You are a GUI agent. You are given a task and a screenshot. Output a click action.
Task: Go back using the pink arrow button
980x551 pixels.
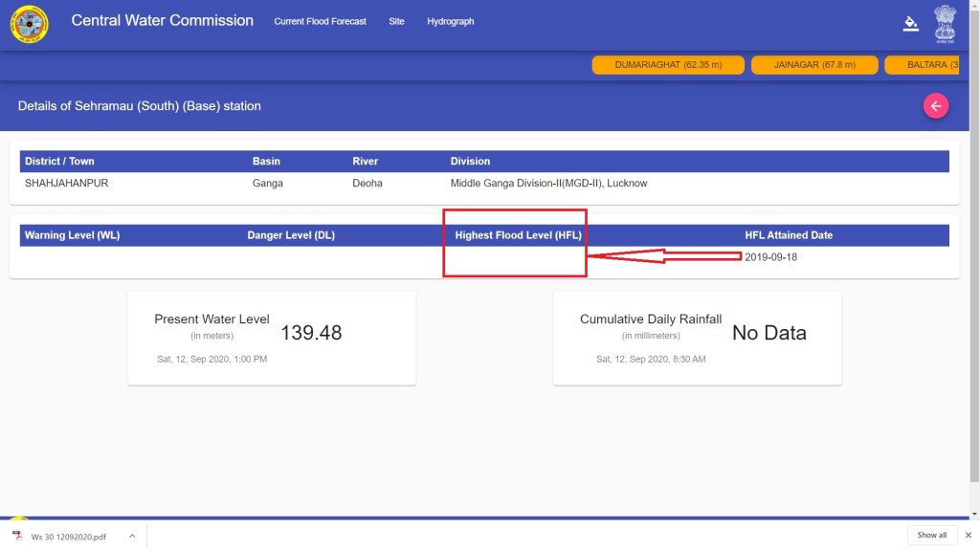(935, 106)
